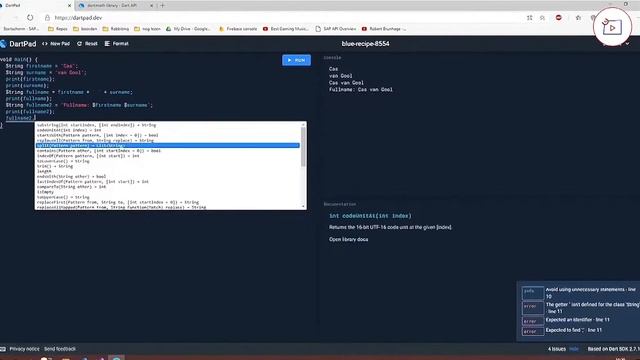
Task: Open the Privacy notice link
Action: click(24, 349)
